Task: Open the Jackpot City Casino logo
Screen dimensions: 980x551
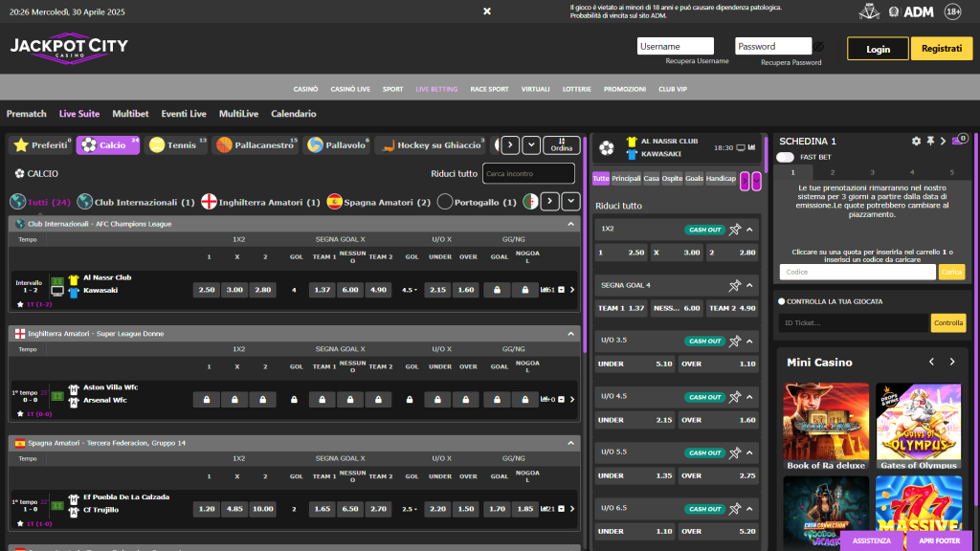Action: point(69,49)
